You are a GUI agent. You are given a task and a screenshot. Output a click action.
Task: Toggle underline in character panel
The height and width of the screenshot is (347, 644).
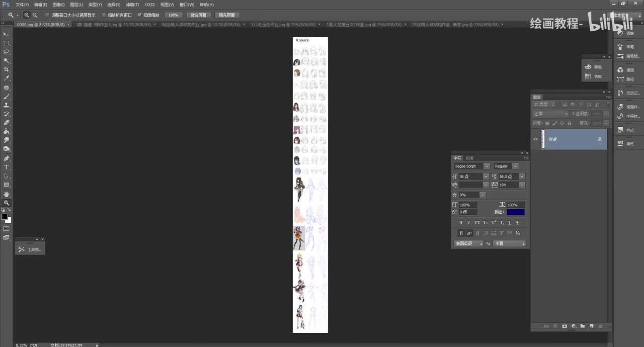(510, 223)
